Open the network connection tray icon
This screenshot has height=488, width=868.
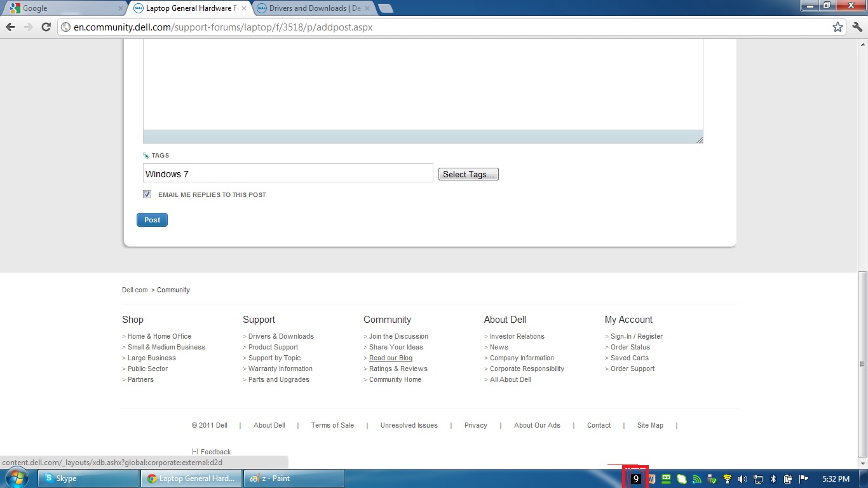758,479
